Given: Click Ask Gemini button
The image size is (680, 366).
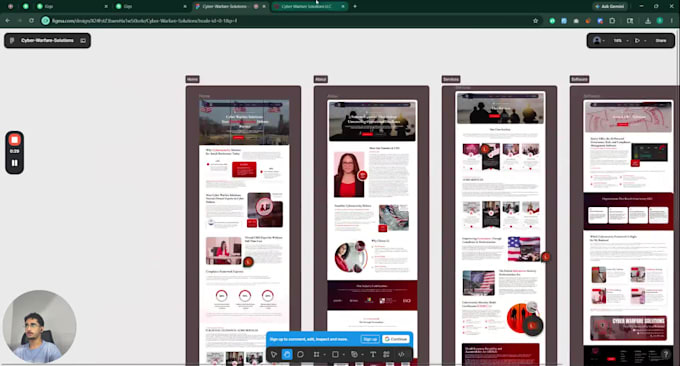Looking at the screenshot, I should coord(610,7).
